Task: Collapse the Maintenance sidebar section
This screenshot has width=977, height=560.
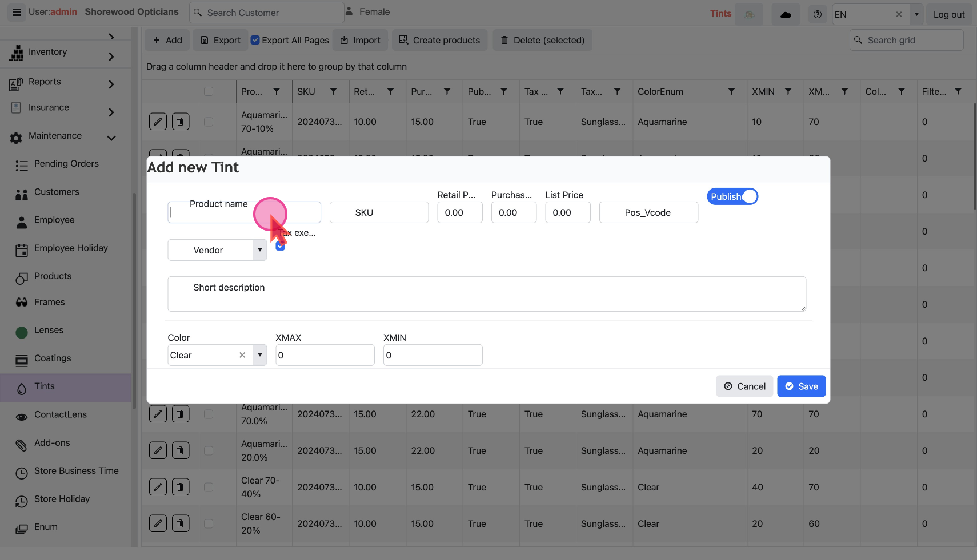Action: (111, 138)
